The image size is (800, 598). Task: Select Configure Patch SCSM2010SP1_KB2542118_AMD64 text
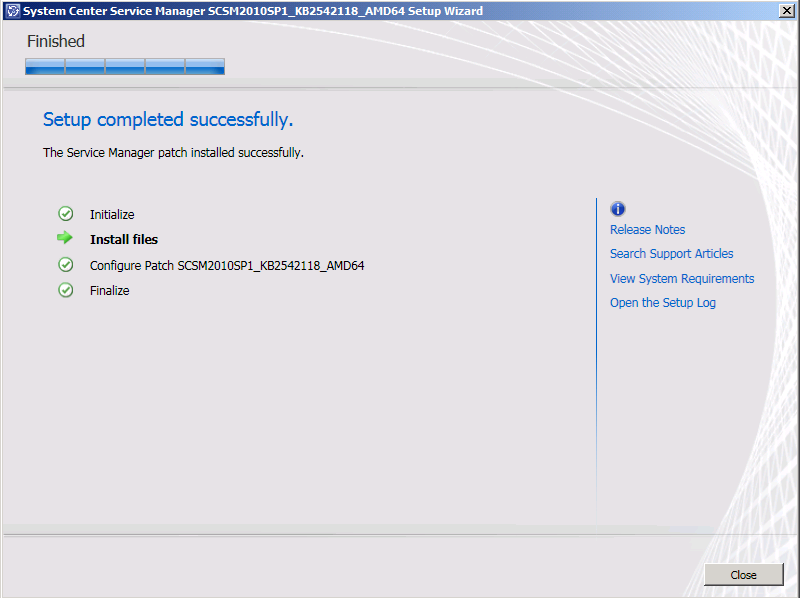[227, 266]
